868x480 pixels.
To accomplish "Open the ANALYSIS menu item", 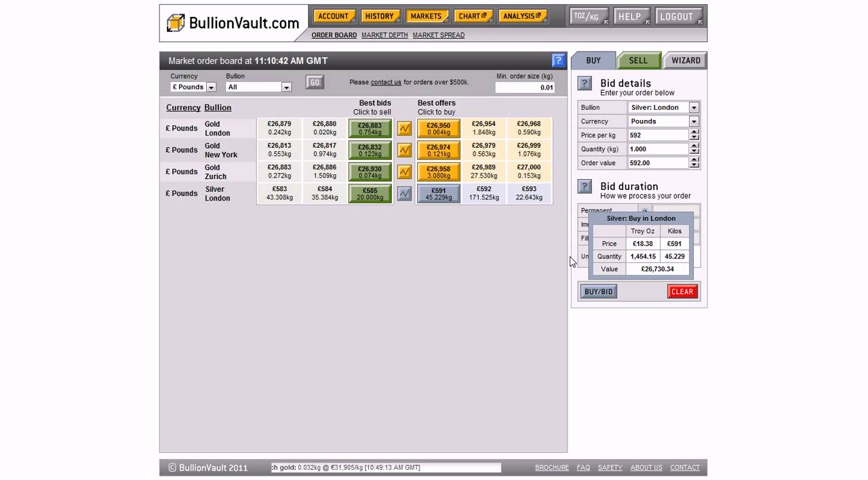I will (522, 16).
